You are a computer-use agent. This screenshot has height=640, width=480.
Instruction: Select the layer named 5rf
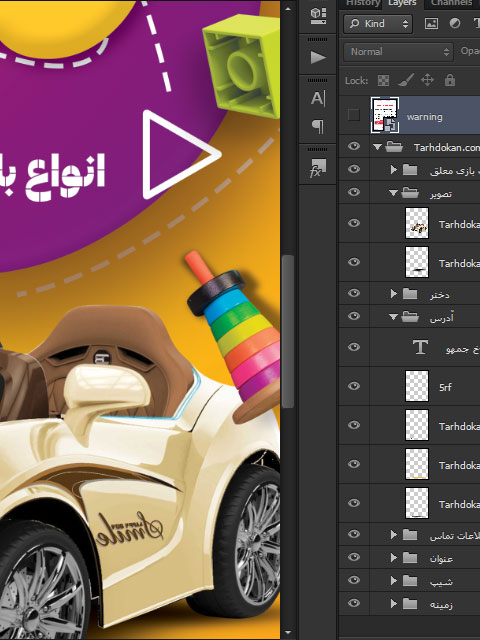pos(445,387)
